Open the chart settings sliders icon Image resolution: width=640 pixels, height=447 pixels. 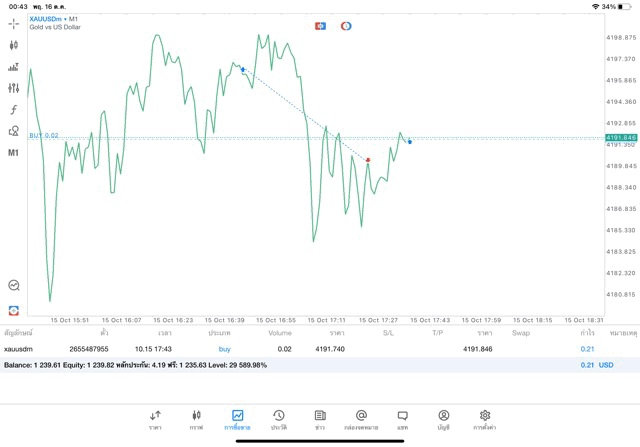click(x=14, y=88)
